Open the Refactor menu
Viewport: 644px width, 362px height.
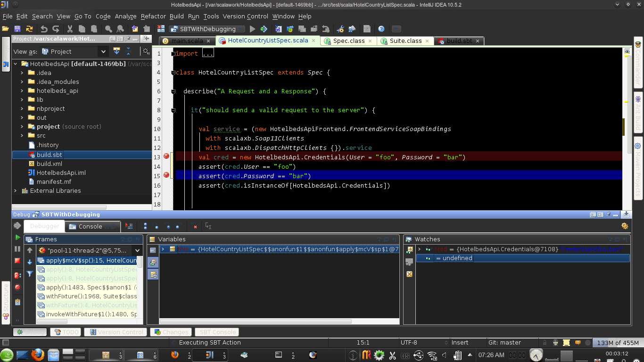[153, 16]
